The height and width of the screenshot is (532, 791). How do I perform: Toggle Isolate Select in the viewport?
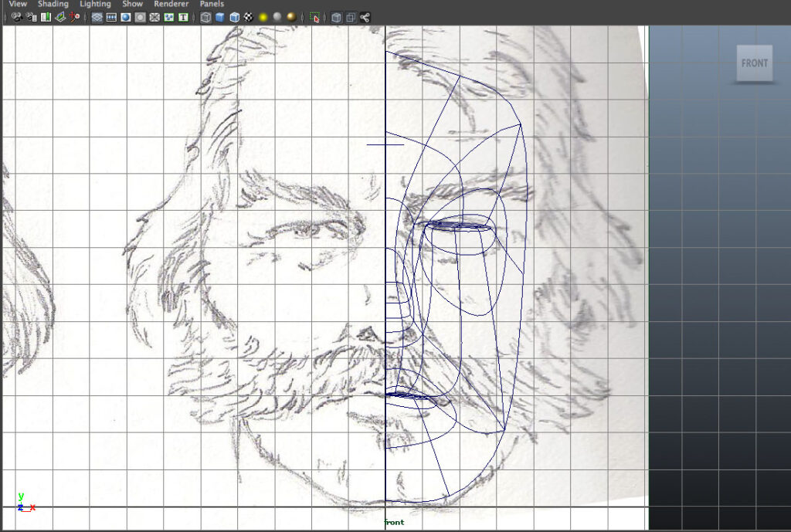tap(314, 17)
